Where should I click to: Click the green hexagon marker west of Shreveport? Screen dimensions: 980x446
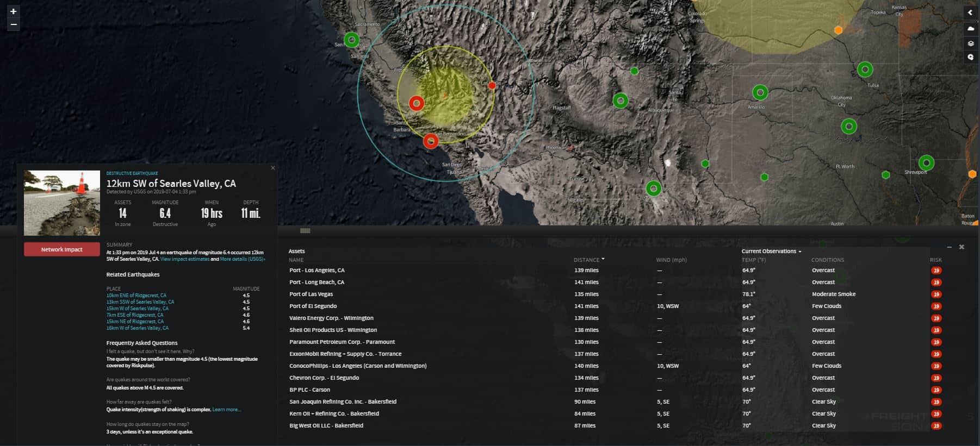tap(886, 175)
